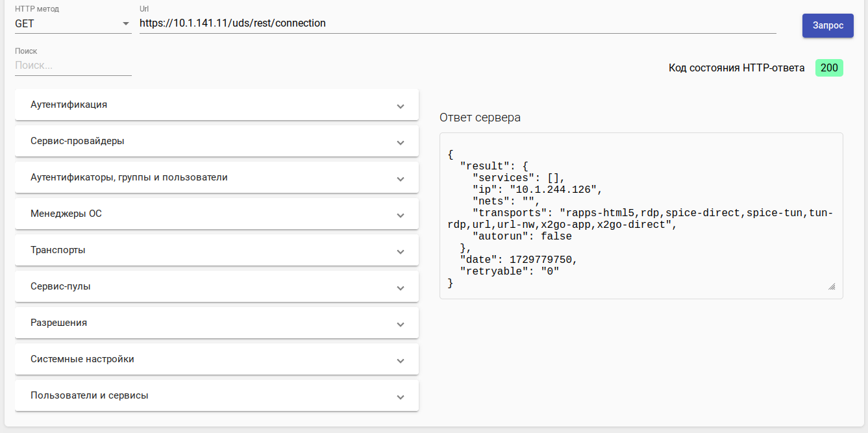
Task: Open the HTTP метод GET dropdown
Action: tap(72, 24)
